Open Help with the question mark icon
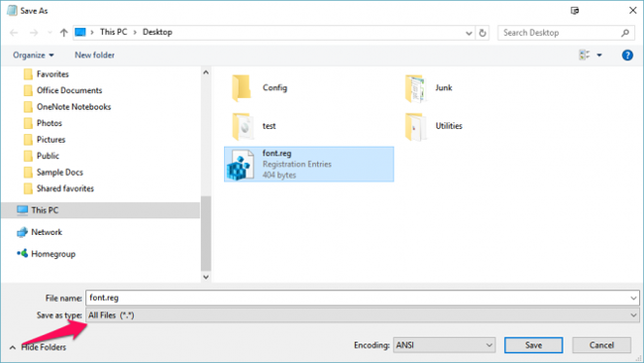The height and width of the screenshot is (363, 644). pyautogui.click(x=627, y=56)
